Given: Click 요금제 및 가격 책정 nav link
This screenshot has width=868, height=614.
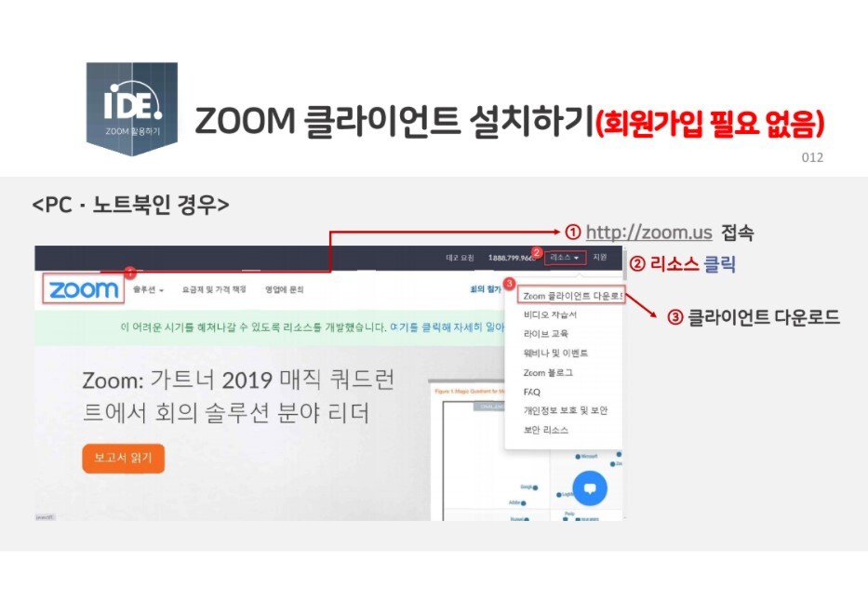Looking at the screenshot, I should (214, 289).
